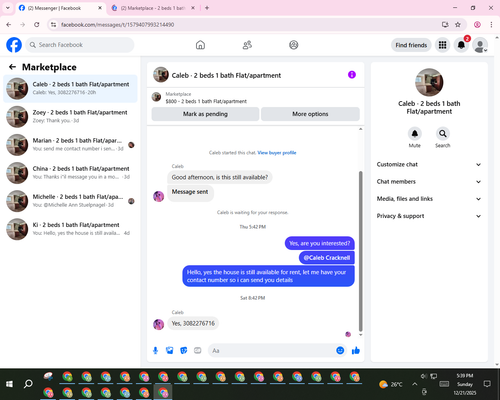
Task: Open the China conversation
Action: tap(70, 173)
